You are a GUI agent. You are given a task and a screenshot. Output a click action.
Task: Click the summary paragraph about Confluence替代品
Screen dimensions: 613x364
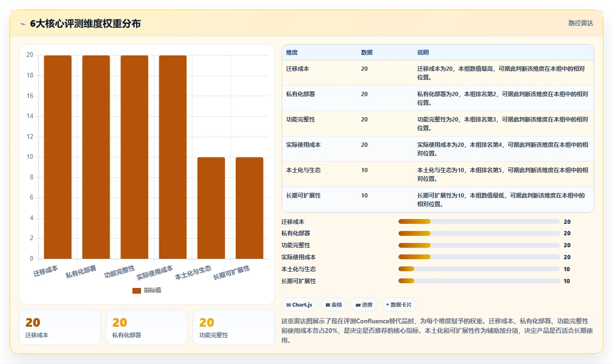(x=437, y=331)
